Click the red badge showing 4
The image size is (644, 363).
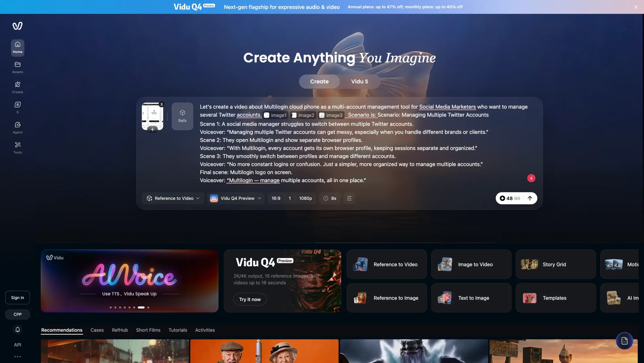[531, 178]
